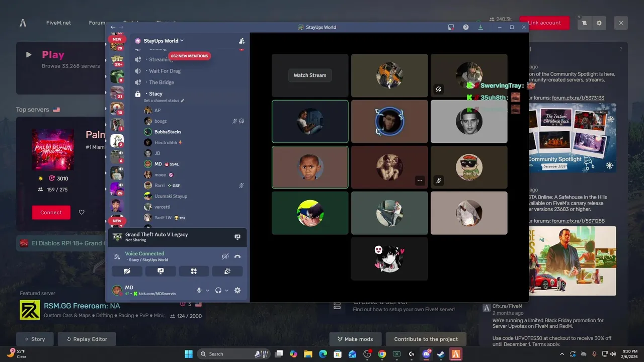644x362 pixels.
Task: Open Community Spotlight image in FiveM feed
Action: point(573,138)
